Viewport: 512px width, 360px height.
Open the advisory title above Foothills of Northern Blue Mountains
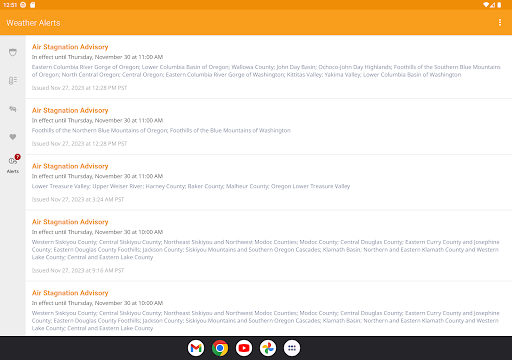(x=70, y=110)
